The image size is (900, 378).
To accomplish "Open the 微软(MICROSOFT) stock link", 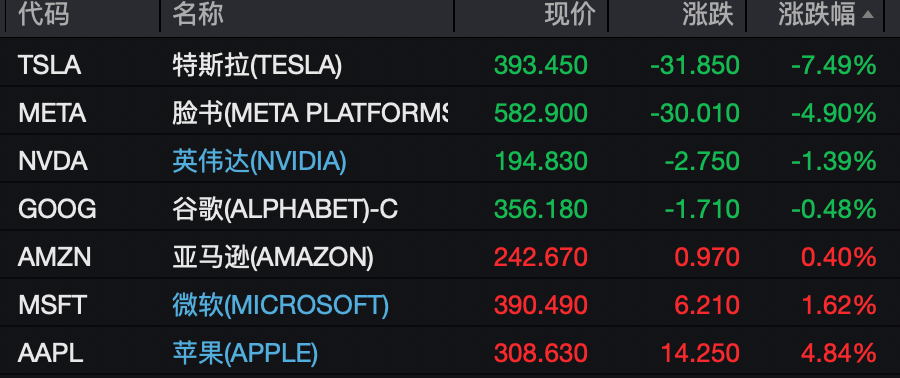I will click(280, 305).
